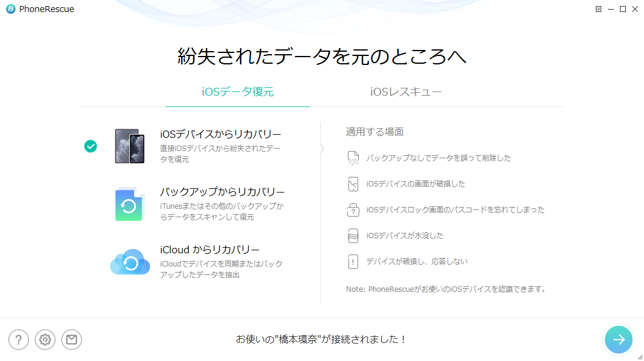This screenshot has width=644, height=361.
Task: Click the Note about PhoneRescue device recognition
Action: tap(447, 289)
